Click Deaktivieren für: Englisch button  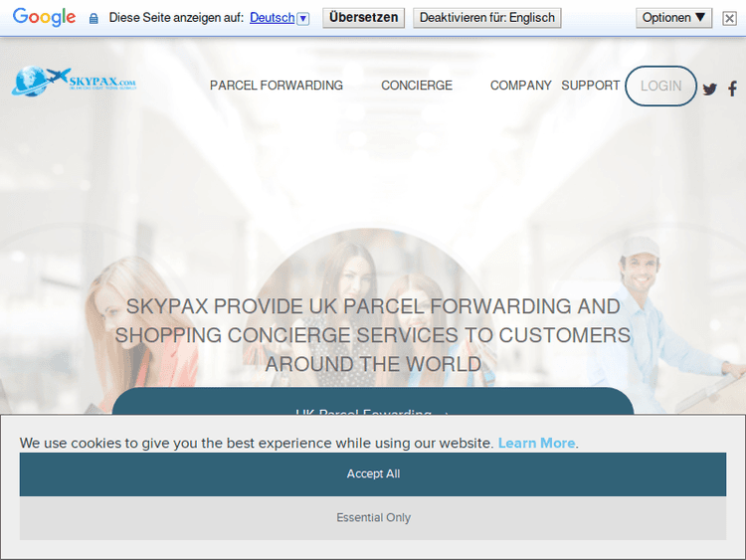[486, 18]
